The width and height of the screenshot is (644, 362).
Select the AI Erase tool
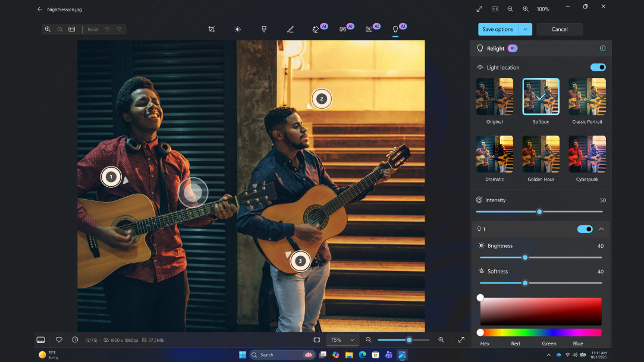316,29
